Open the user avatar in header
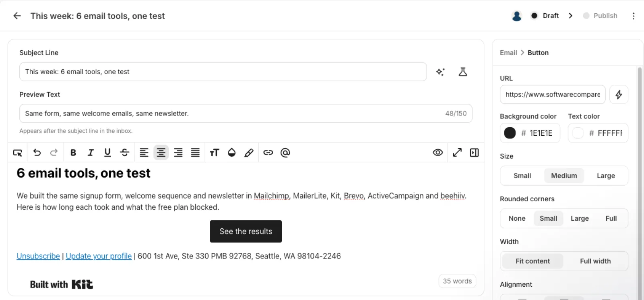This screenshot has height=300, width=644. [x=517, y=16]
